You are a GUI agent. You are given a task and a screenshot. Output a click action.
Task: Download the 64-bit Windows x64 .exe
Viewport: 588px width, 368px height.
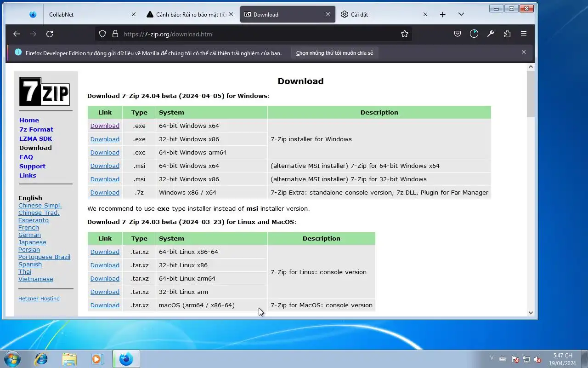click(105, 126)
